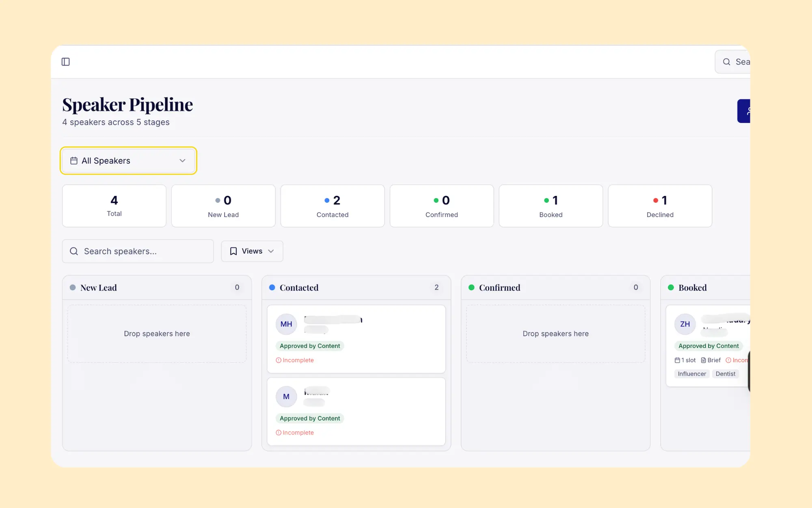Click the Booked column header
Screen dimensions: 812x508
pos(705,287)
